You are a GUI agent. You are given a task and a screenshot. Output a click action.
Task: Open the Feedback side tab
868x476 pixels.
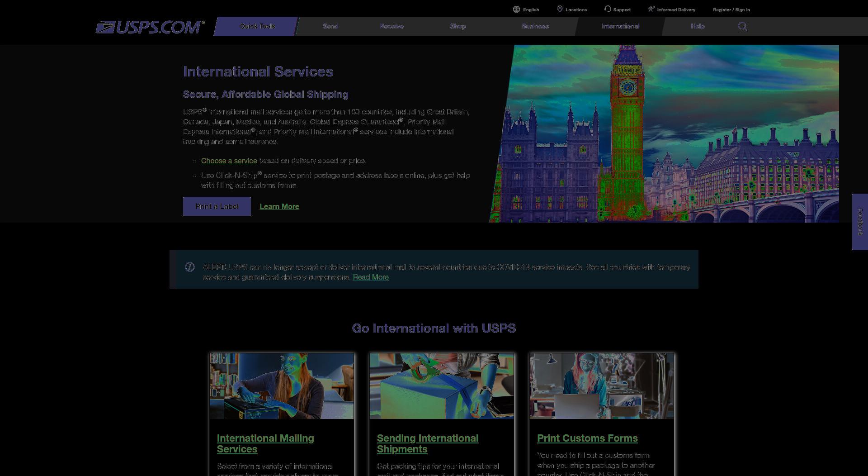coord(860,222)
